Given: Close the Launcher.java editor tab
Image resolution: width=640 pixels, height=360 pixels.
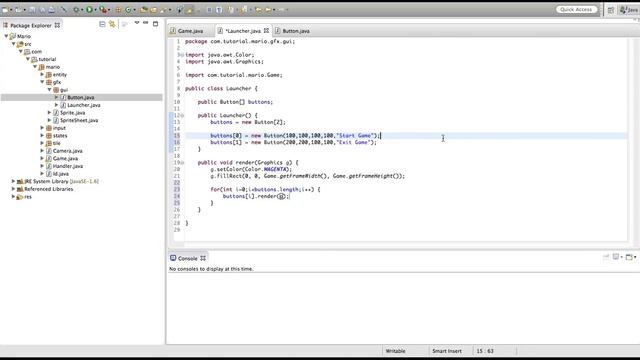Looking at the screenshot, I should tap(266, 31).
